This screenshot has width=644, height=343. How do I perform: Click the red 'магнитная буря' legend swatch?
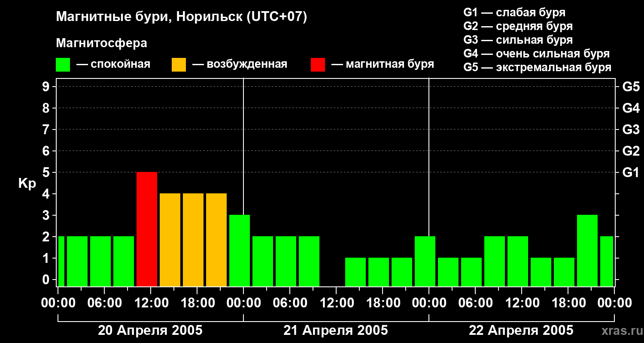tap(318, 65)
